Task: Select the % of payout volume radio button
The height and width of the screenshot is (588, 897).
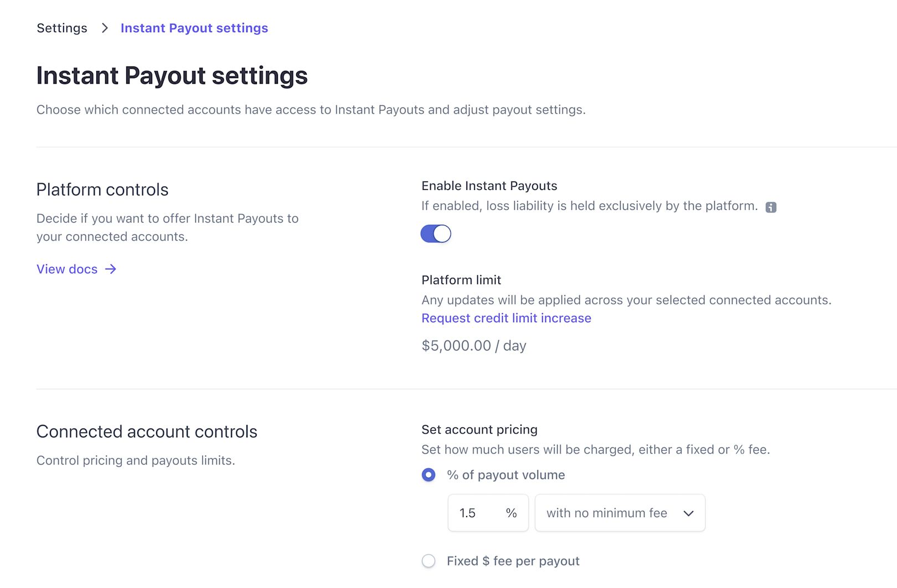Action: pos(429,475)
